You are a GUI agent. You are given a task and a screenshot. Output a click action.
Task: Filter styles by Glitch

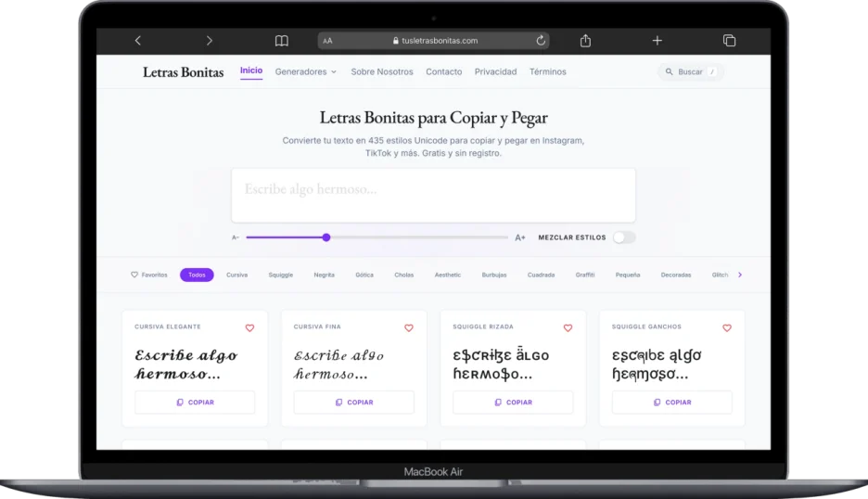(x=721, y=275)
